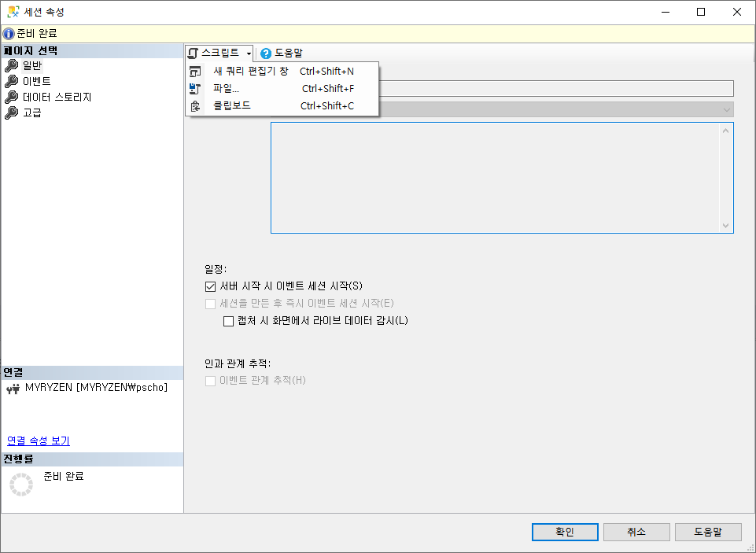
Task: Click the info icon beside 준비 완료
Action: point(9,34)
